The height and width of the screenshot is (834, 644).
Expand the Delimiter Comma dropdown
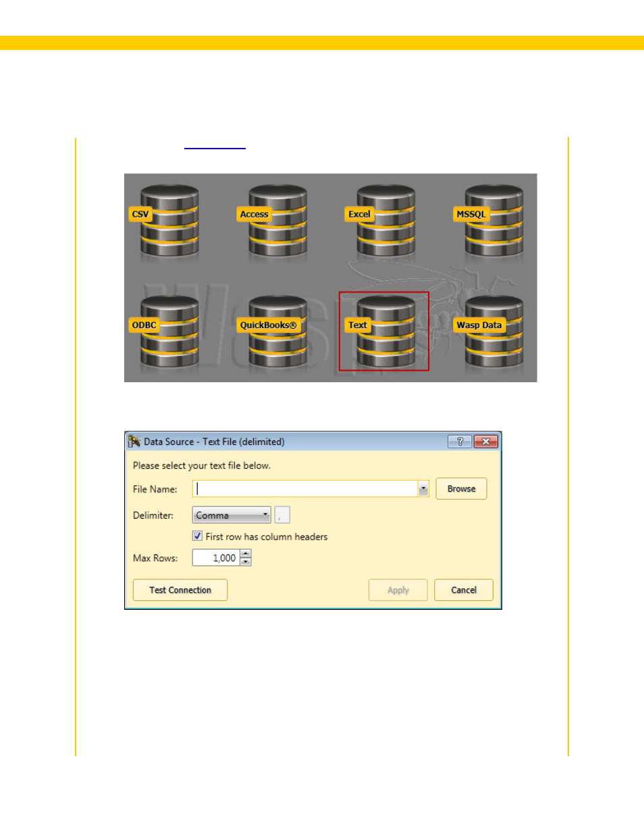click(x=232, y=515)
